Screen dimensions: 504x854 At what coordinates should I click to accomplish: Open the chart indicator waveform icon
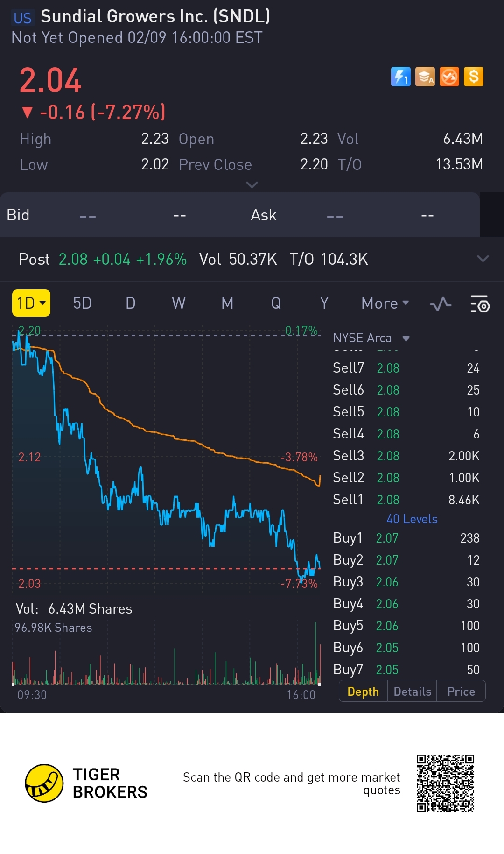coord(441,304)
